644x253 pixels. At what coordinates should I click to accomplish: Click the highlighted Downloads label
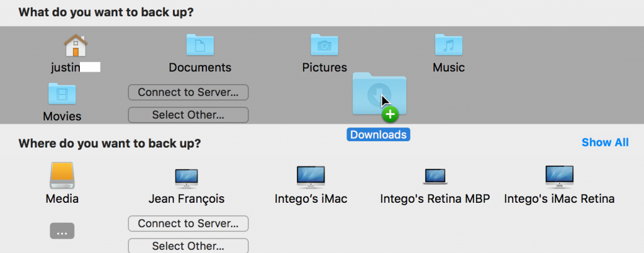[x=378, y=134]
